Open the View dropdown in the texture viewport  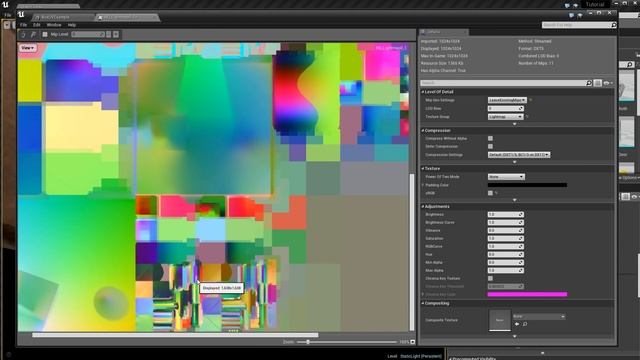(27, 48)
